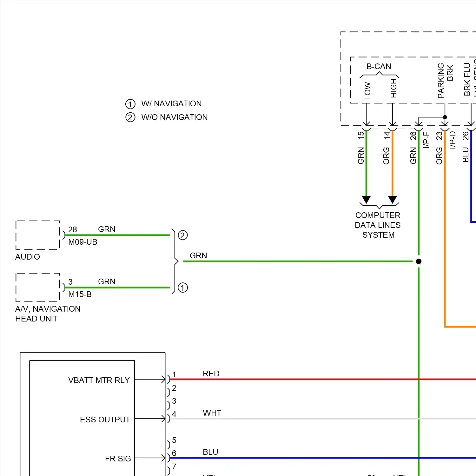Screen dimensions: 476x476
Task: Click the PARKING BRK label
Action: (445, 81)
